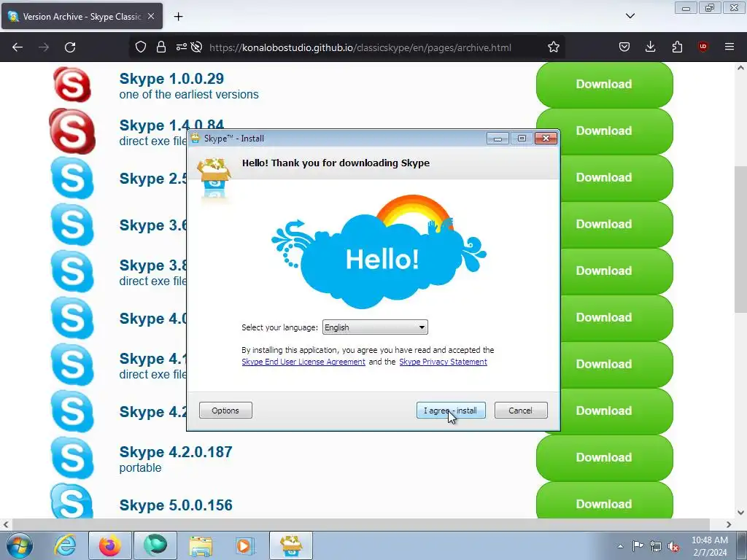
Task: Click the autoplay blocked icon in the address bar
Action: [x=196, y=47]
